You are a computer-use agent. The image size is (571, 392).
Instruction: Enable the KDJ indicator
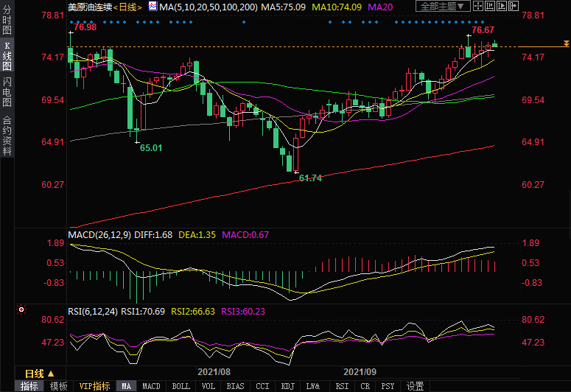pyautogui.click(x=287, y=386)
